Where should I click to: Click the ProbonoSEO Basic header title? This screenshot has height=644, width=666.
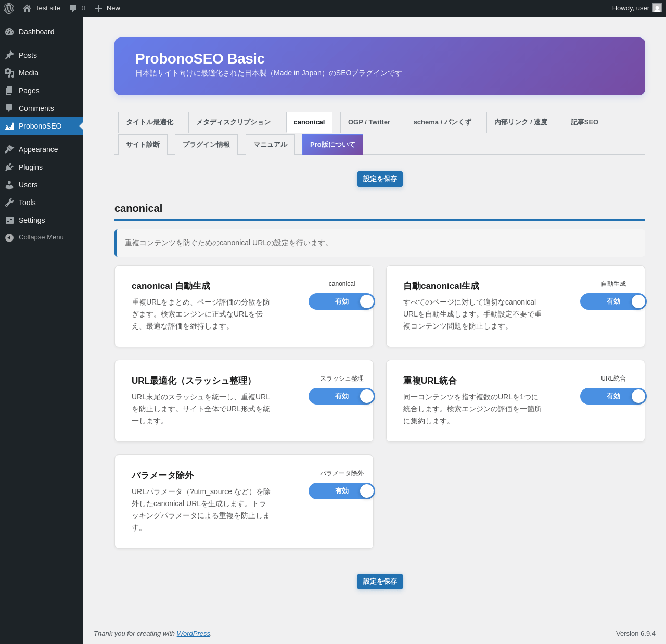pyautogui.click(x=200, y=59)
